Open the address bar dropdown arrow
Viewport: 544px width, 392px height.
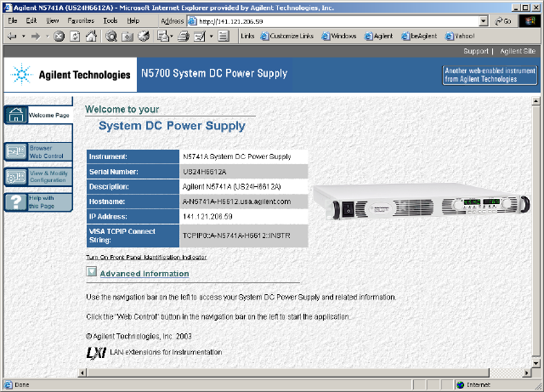484,21
